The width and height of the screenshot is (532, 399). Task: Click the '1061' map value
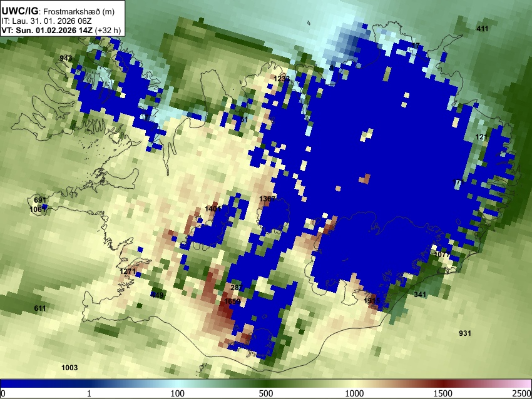38,210
